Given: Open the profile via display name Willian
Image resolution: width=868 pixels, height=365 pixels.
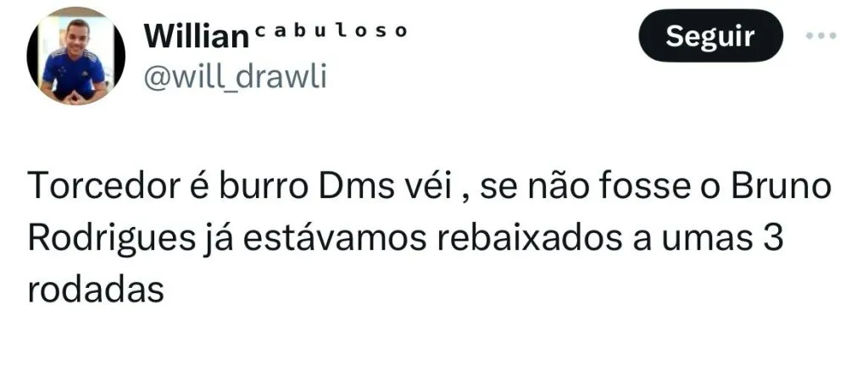Looking at the screenshot, I should coord(196,36).
